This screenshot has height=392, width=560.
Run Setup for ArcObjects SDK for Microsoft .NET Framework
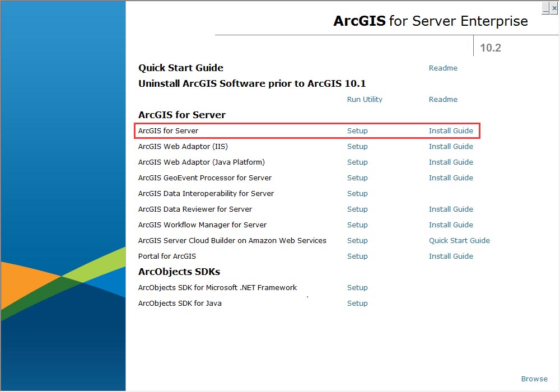pyautogui.click(x=357, y=288)
